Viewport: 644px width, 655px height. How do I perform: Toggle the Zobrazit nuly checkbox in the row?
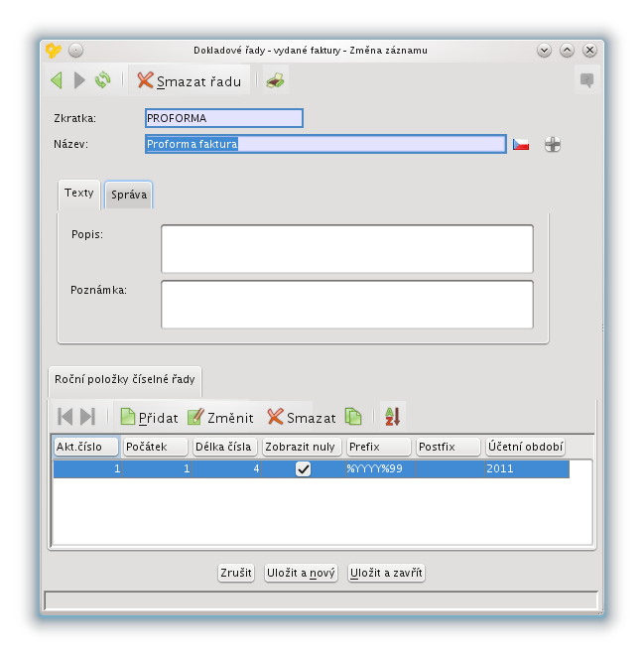(304, 469)
